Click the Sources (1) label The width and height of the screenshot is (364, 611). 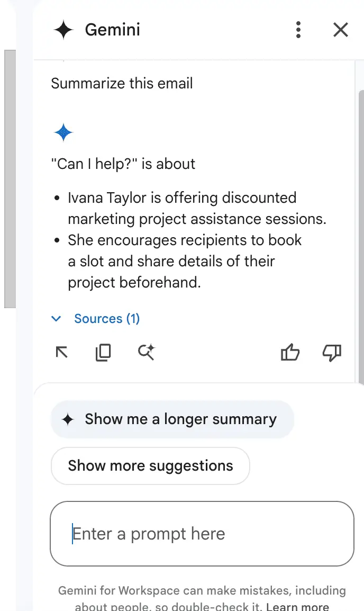click(107, 318)
